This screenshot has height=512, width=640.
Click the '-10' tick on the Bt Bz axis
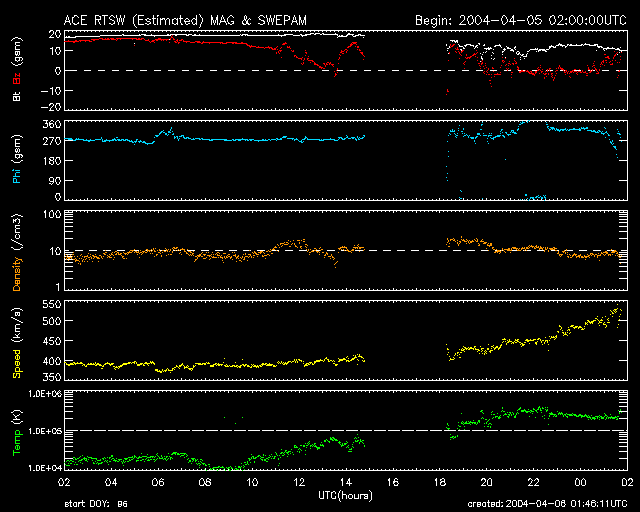(x=50, y=91)
